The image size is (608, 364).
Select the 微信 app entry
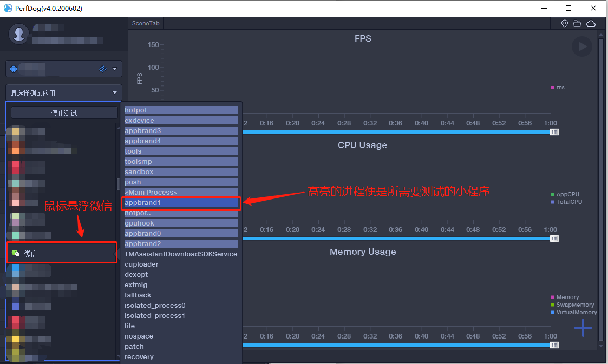[62, 253]
